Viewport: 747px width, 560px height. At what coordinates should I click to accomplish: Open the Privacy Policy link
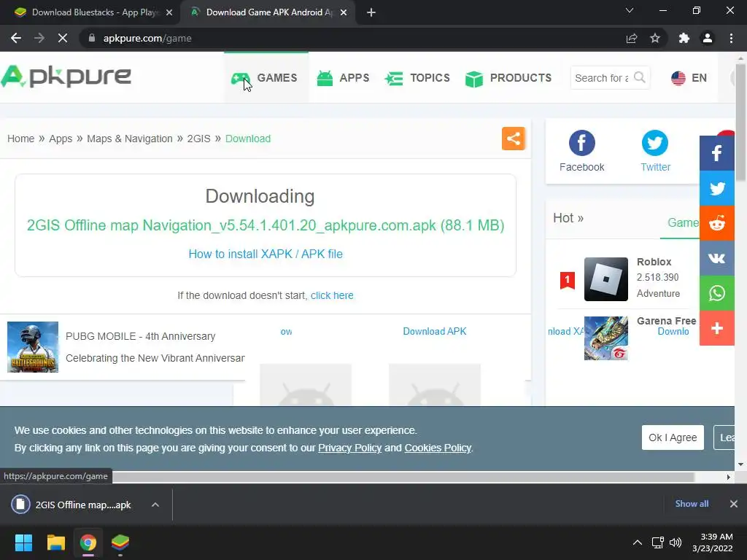click(349, 448)
